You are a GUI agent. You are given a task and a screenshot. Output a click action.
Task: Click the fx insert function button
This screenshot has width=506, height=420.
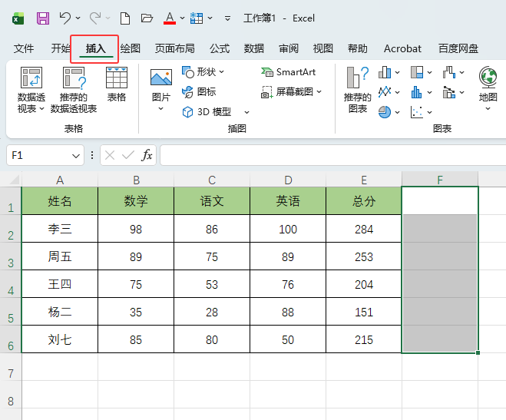[147, 155]
